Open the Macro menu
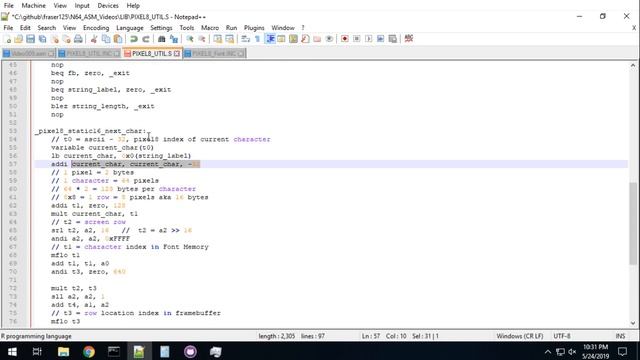This screenshot has height=360, width=640. coord(210,28)
